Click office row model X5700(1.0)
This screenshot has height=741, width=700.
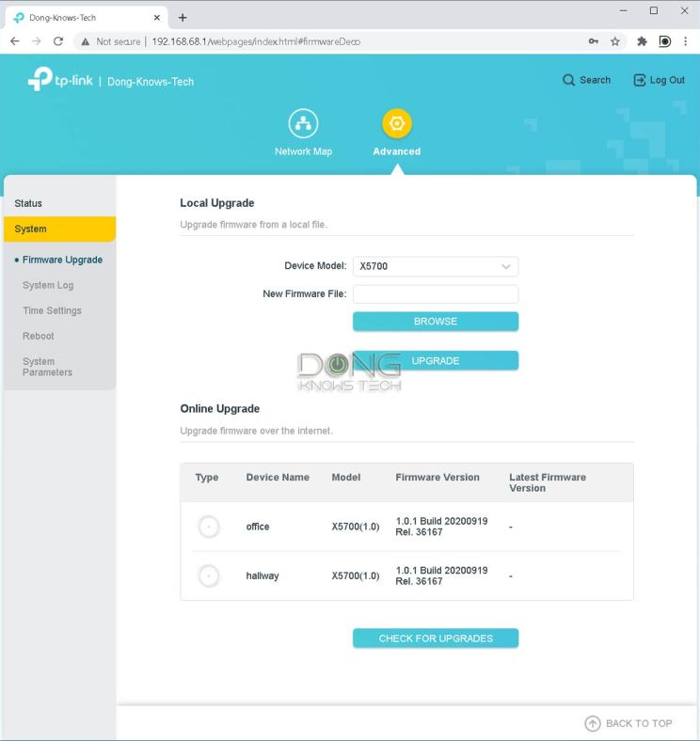[356, 527]
